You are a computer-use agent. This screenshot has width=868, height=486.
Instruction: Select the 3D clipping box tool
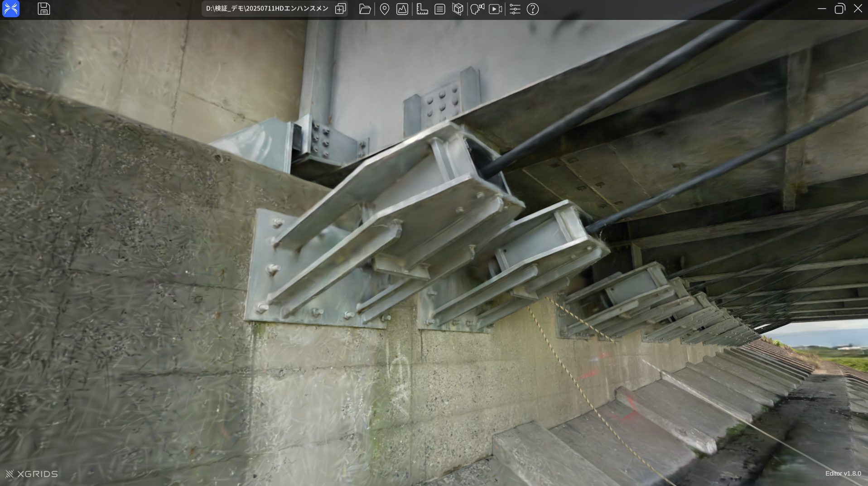coord(458,9)
